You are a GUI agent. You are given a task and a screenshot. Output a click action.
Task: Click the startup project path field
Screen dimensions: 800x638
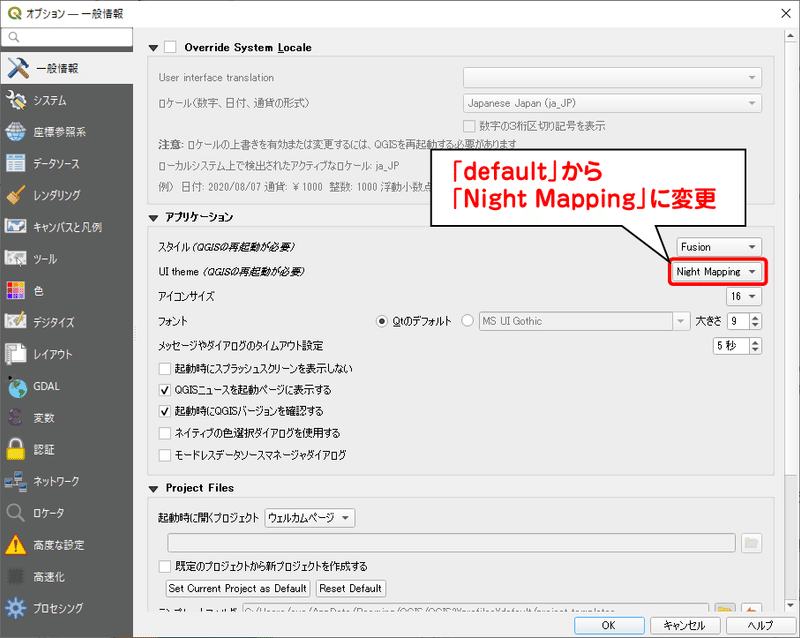coord(451,543)
